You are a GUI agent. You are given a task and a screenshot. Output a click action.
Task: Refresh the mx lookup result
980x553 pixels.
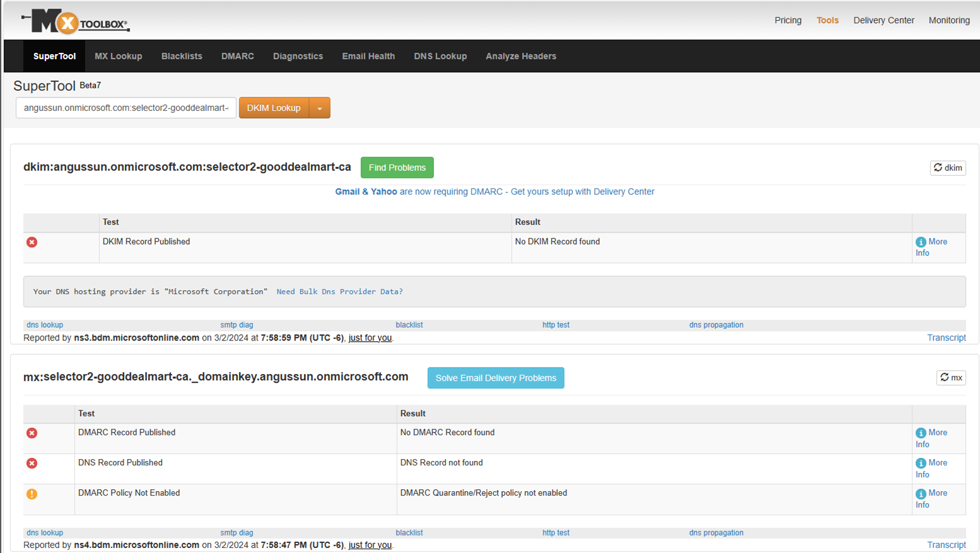(951, 378)
